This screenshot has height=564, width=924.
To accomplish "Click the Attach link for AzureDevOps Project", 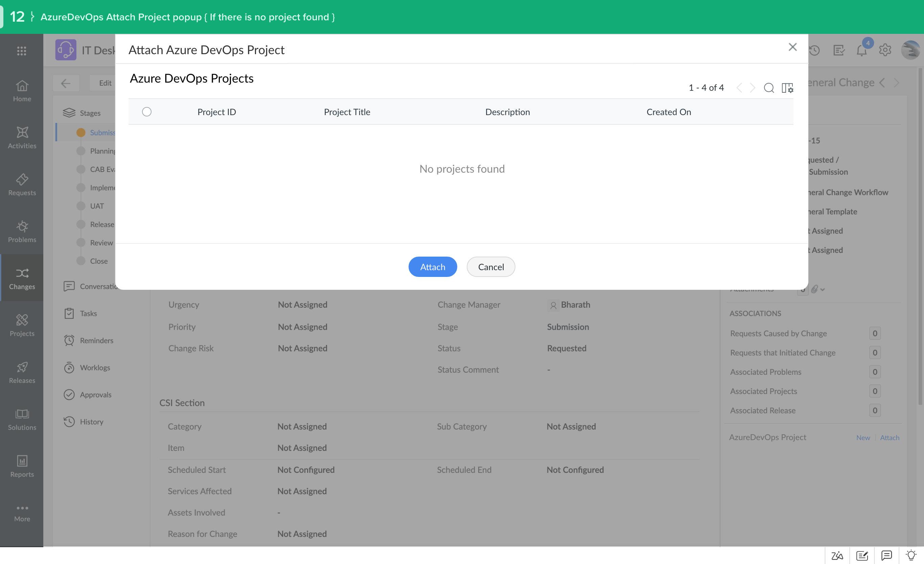I will point(890,437).
